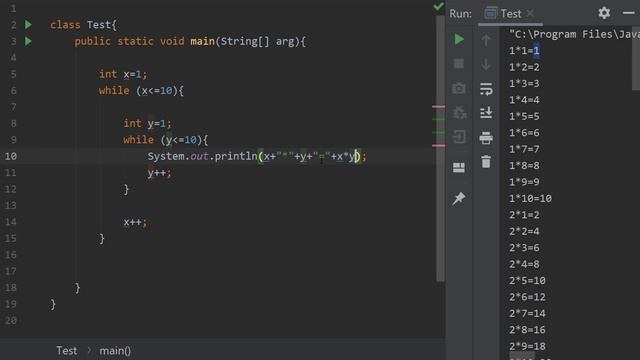
Task: Click the attach debugger bug icon
Action: 460,113
